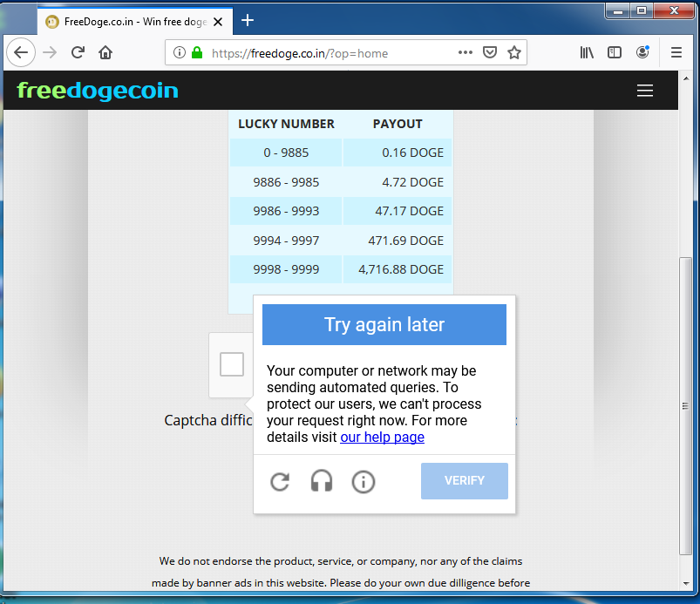
Task: Select the '47.17 DOGE' payout cell
Action: [x=398, y=211]
